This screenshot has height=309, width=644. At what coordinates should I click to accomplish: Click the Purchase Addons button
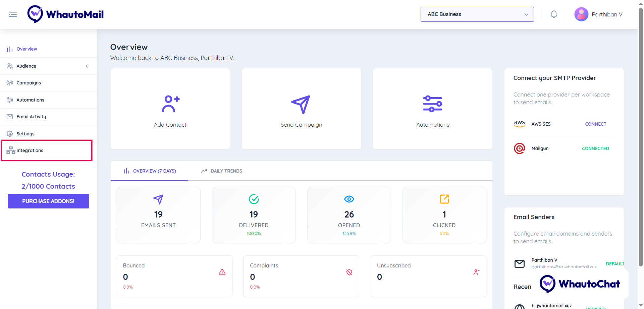48,201
